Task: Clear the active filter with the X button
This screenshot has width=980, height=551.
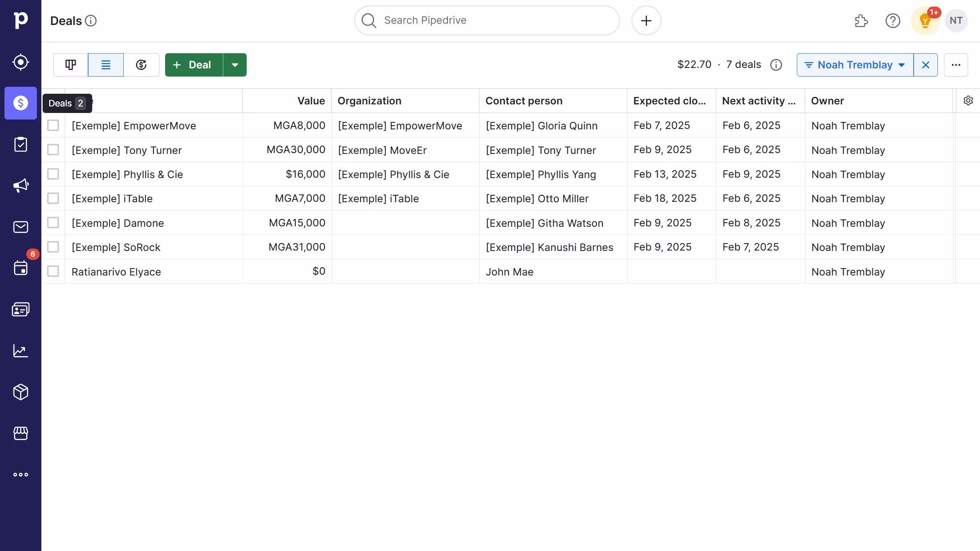Action: 926,65
